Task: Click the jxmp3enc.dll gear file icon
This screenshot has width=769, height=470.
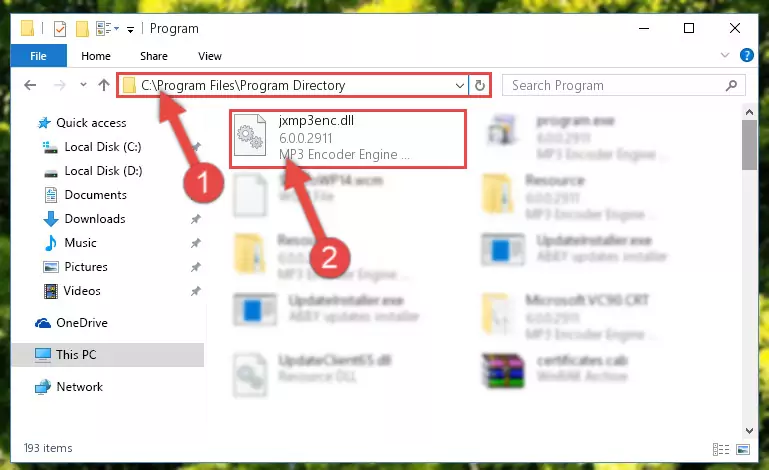Action: click(250, 137)
